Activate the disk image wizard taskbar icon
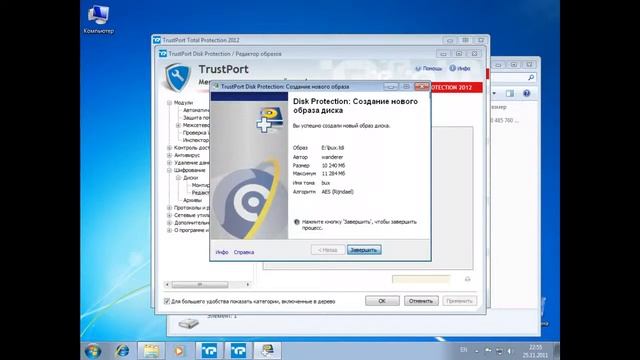The width and height of the screenshot is (640, 360). (267, 351)
